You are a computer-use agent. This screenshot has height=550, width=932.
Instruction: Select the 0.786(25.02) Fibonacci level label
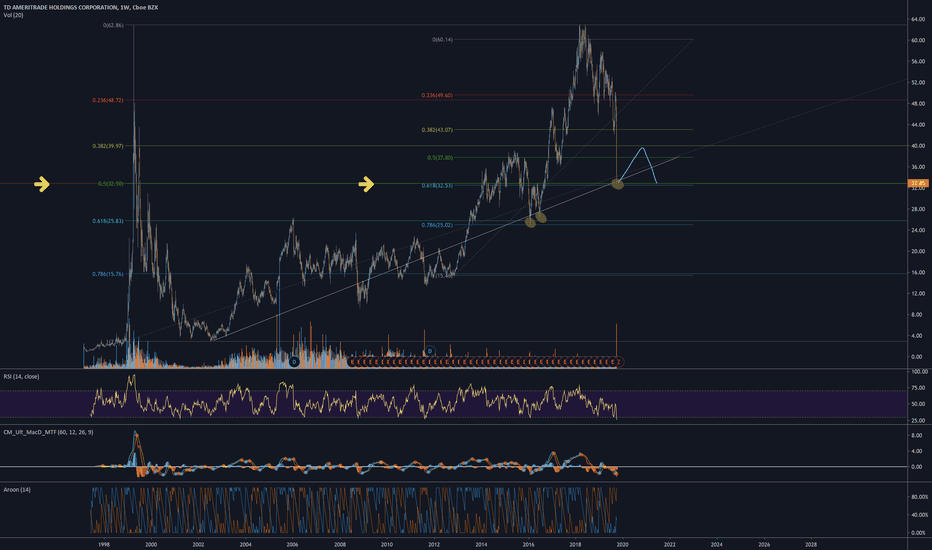click(x=437, y=225)
